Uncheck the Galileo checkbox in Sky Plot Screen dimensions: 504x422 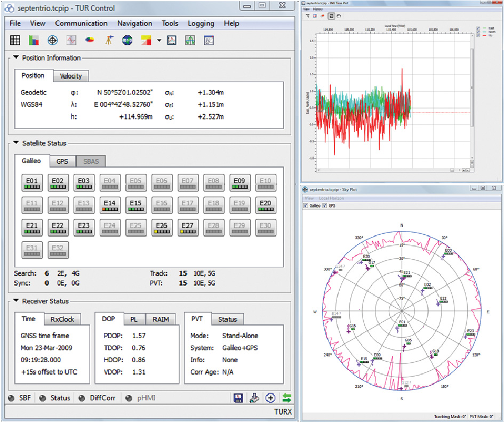[306, 206]
